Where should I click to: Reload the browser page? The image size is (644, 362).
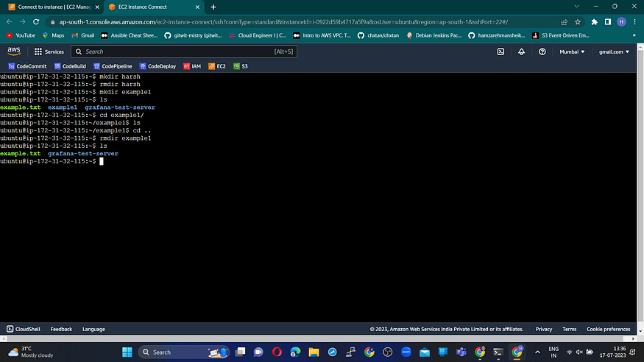pos(36,22)
